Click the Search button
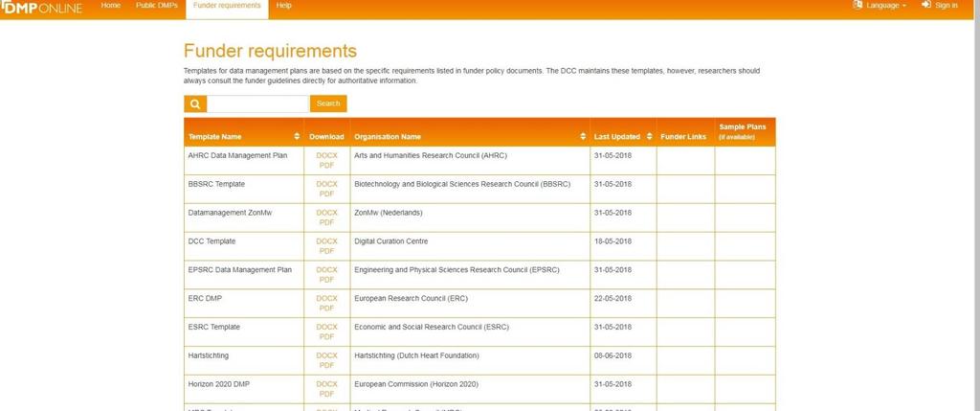 click(328, 103)
